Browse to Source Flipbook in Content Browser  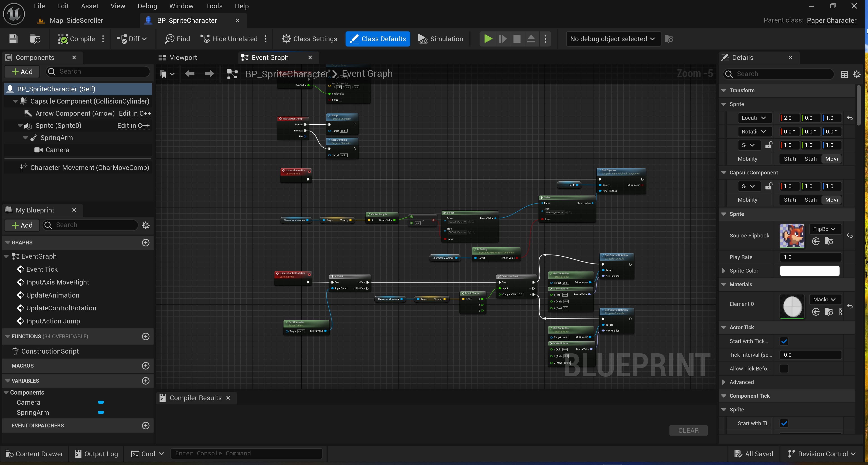point(829,241)
